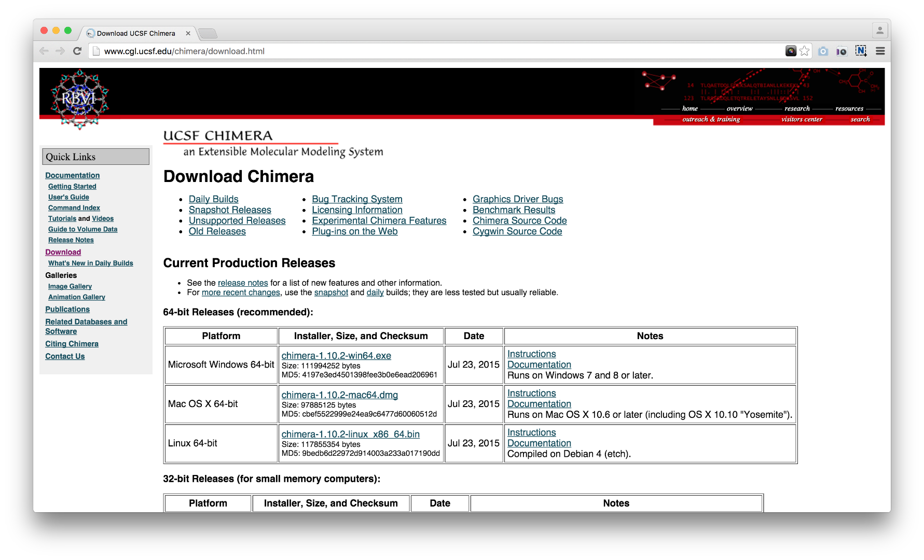This screenshot has width=924, height=560.
Task: Click the dark extension icon in address bar
Action: click(791, 51)
